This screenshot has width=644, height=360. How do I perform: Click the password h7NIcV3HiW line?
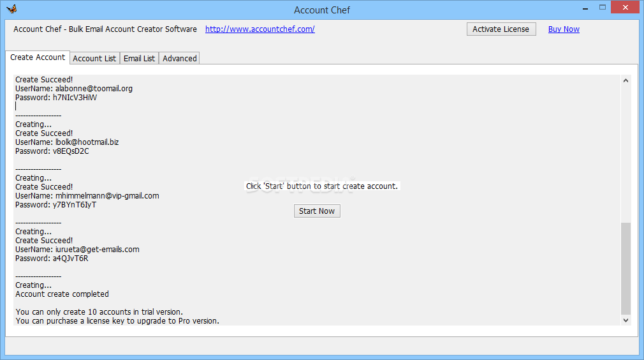tap(56, 98)
